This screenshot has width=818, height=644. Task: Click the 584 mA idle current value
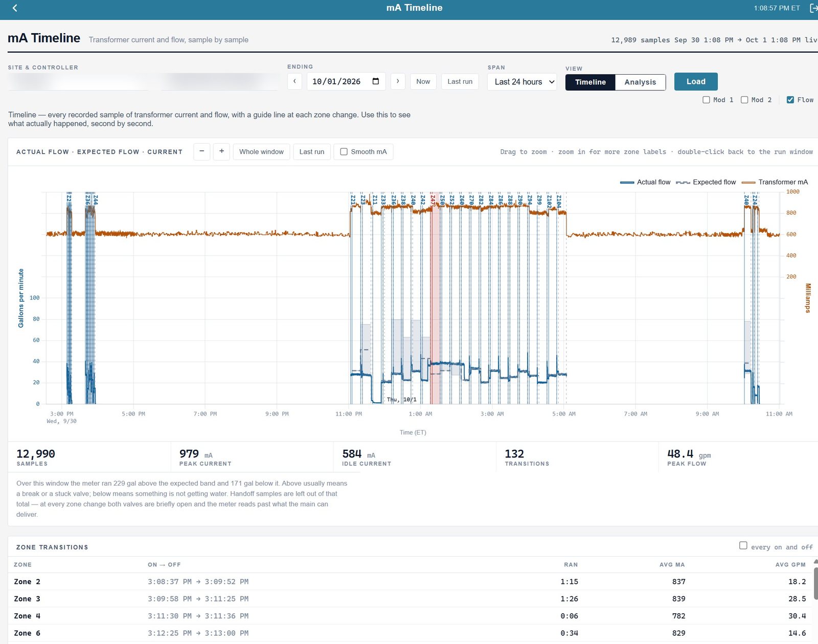[x=358, y=454]
